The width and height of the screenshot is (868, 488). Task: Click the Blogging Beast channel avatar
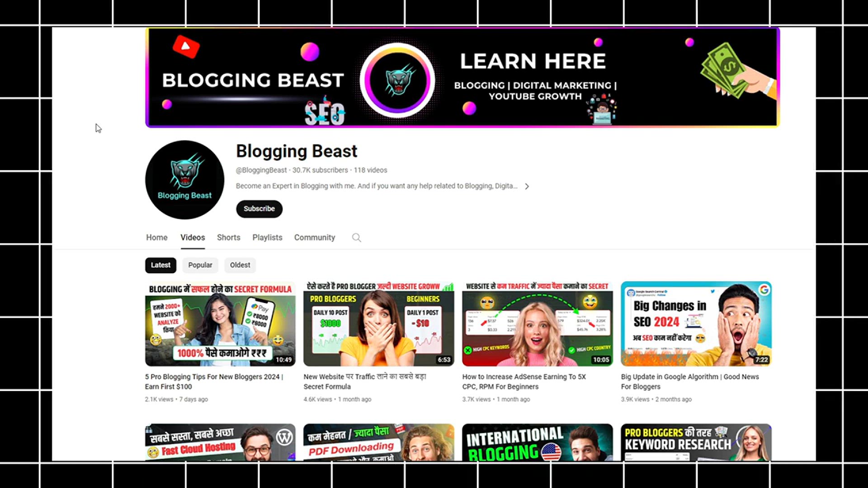[x=184, y=179]
